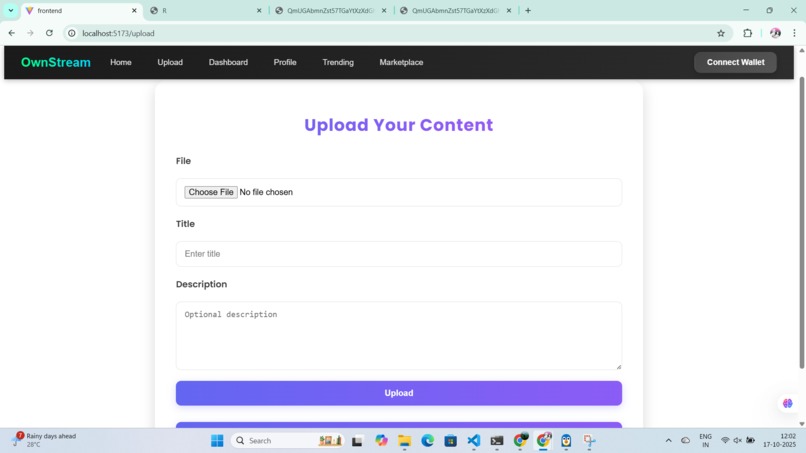Click battery tray icon
This screenshot has height=453, width=806.
click(750, 441)
